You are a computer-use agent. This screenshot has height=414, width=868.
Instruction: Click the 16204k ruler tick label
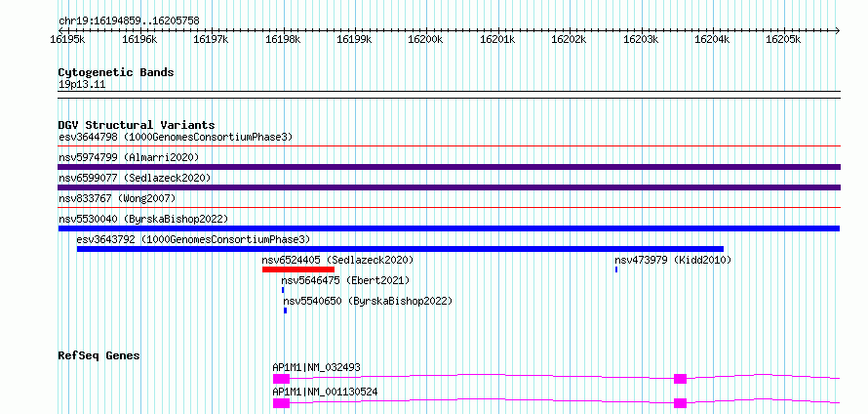[x=713, y=39]
